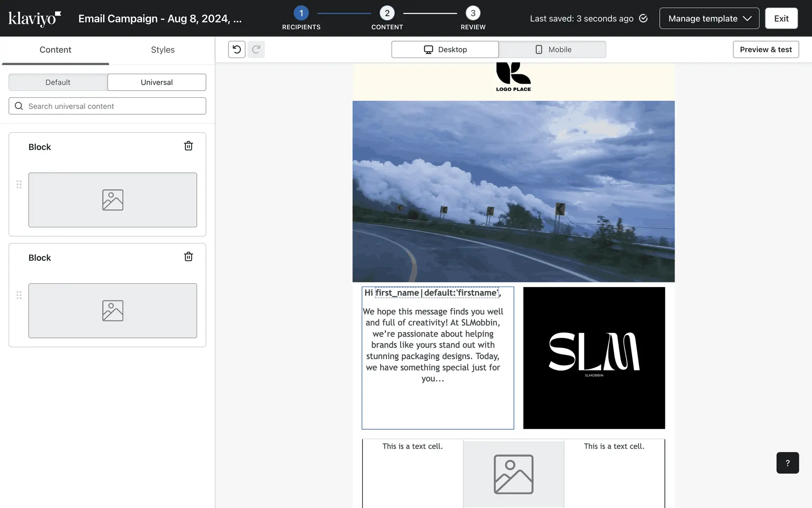Select the Universal content toggle
Viewport: 812px width, 508px height.
coord(156,82)
